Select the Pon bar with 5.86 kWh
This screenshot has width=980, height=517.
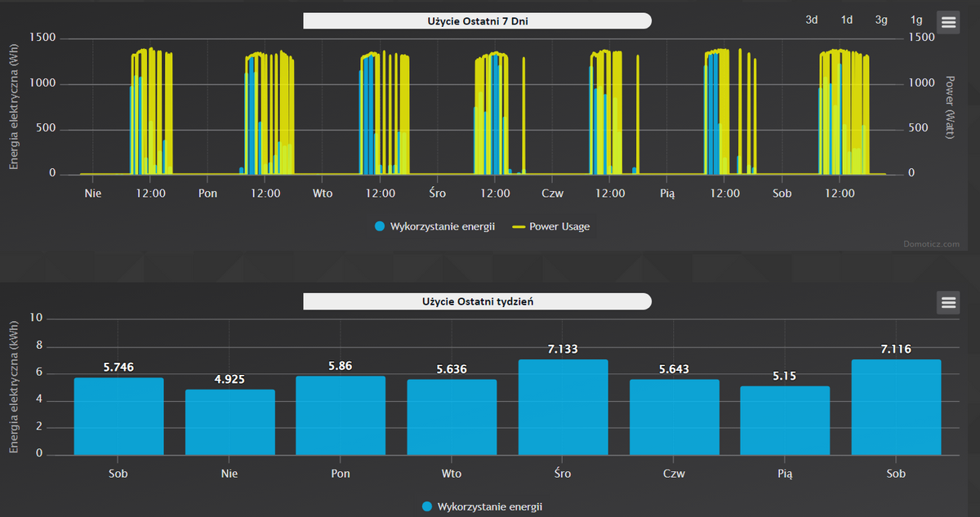click(341, 416)
